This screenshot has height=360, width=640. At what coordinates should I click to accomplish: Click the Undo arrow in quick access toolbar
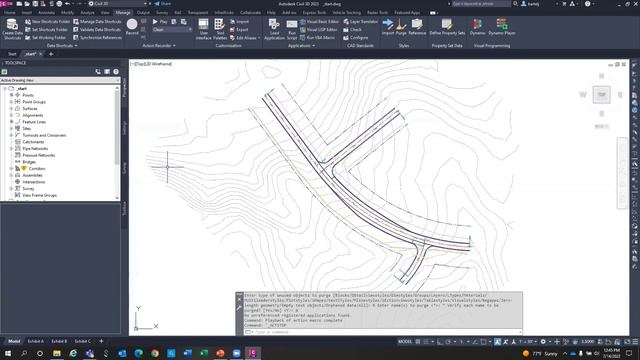[68, 4]
